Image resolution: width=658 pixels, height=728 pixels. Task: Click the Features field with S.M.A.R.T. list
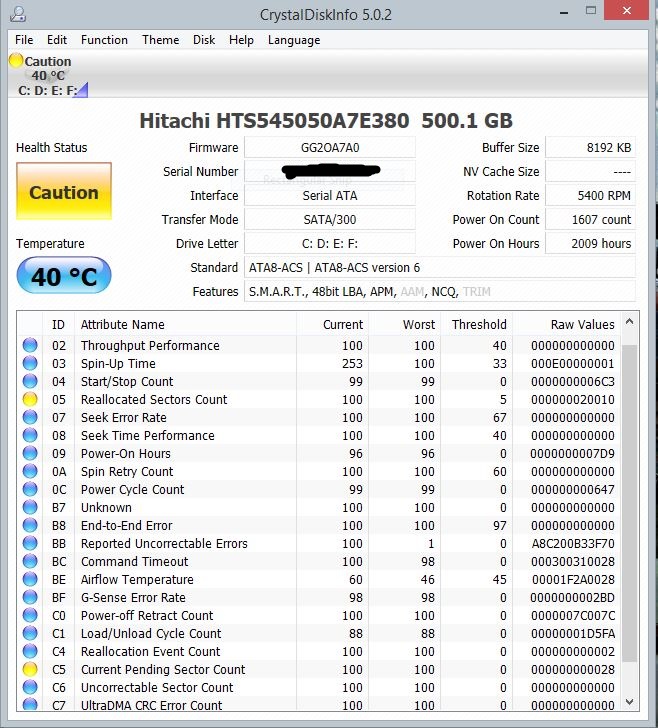[x=440, y=292]
